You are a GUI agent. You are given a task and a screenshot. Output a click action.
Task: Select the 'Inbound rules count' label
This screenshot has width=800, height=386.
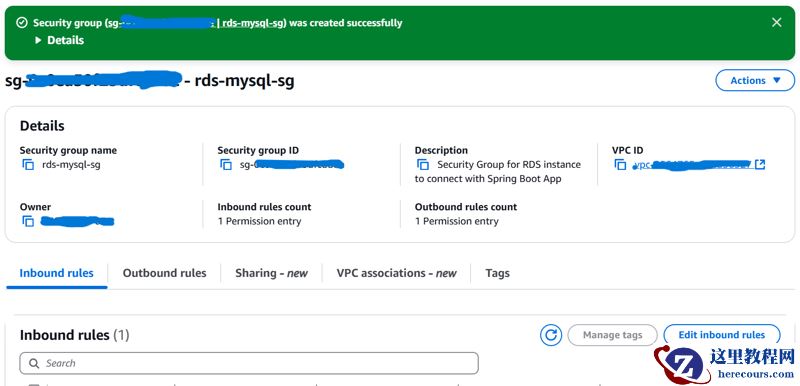pos(264,207)
